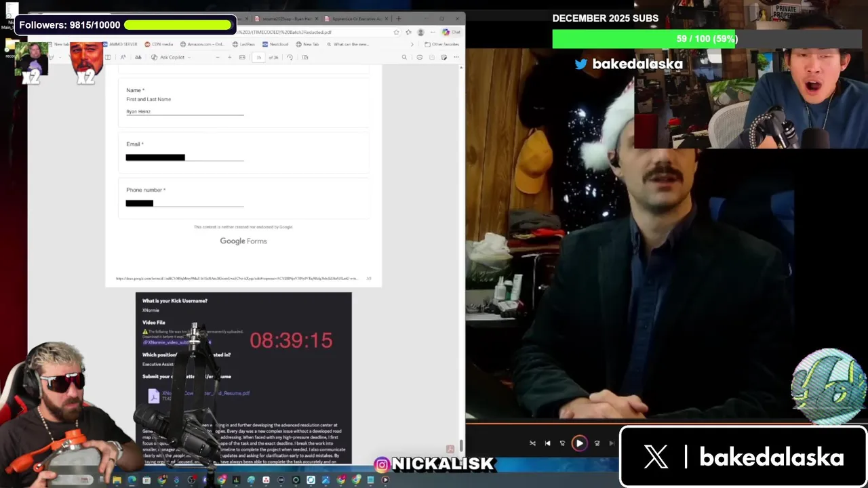868x488 pixels.
Task: Click the 08:39:15 red timer text
Action: [x=291, y=340]
